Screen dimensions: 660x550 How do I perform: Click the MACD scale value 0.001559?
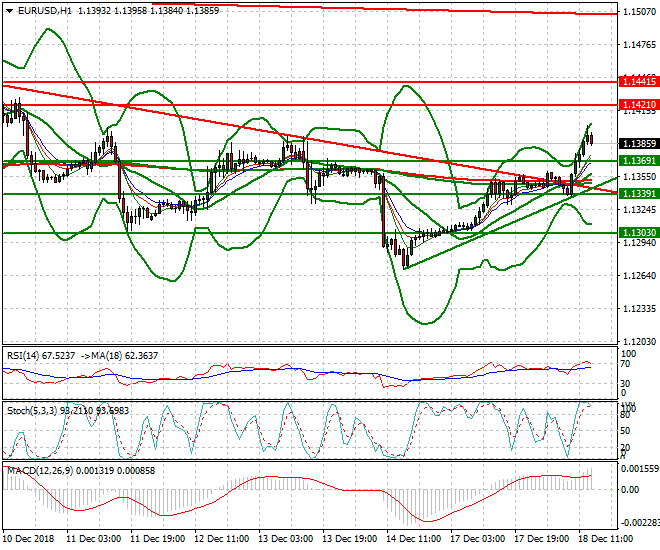click(639, 469)
